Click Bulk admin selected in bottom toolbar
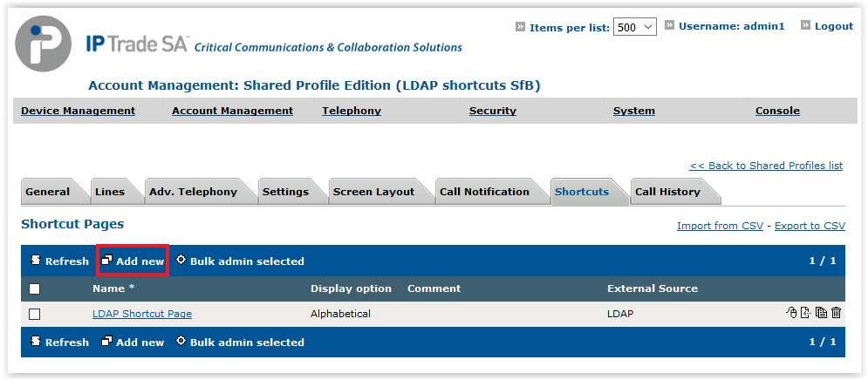 240,343
